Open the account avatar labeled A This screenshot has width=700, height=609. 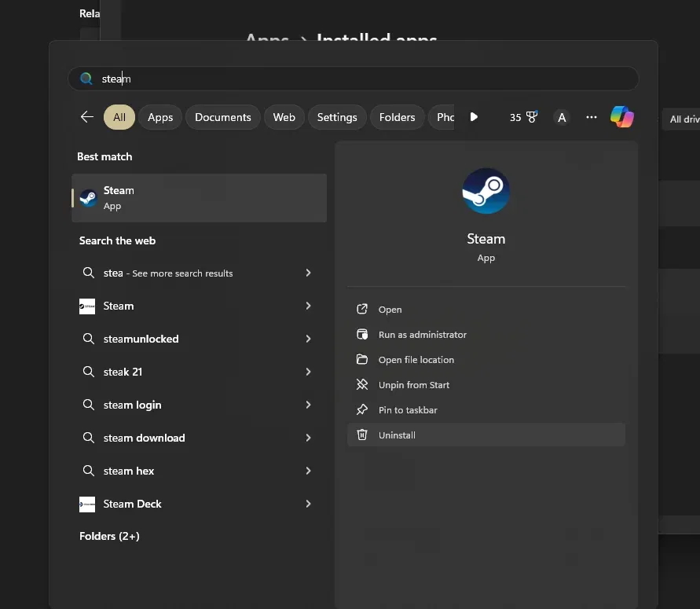561,117
